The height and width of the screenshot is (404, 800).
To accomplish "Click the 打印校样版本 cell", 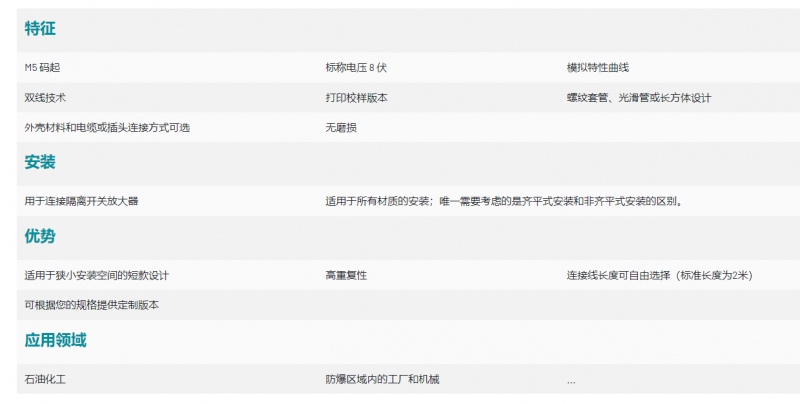I will (356, 98).
